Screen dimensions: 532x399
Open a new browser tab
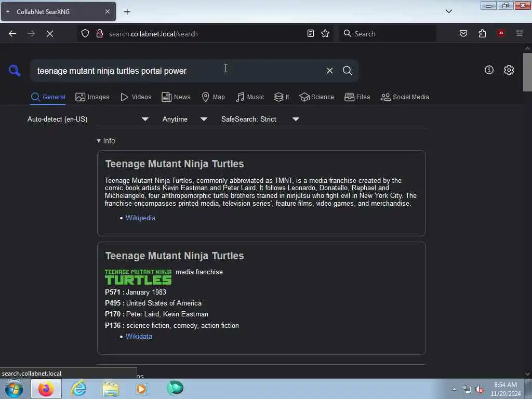click(127, 11)
